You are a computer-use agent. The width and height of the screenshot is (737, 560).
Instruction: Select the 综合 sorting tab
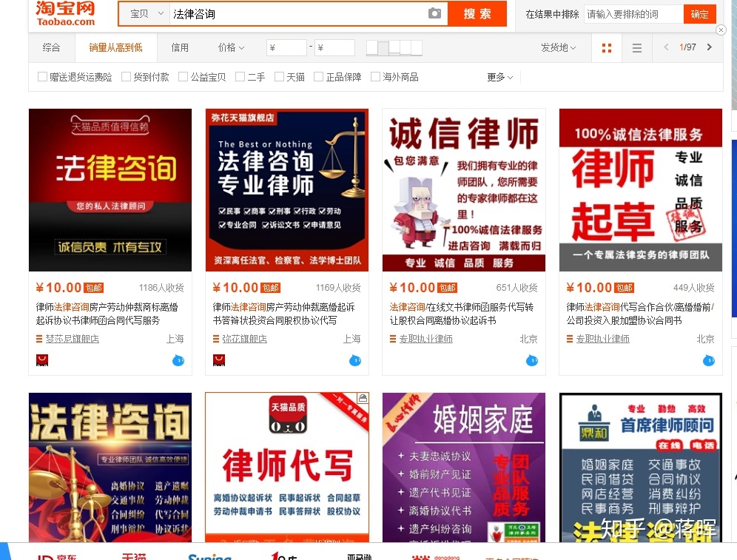[50, 47]
